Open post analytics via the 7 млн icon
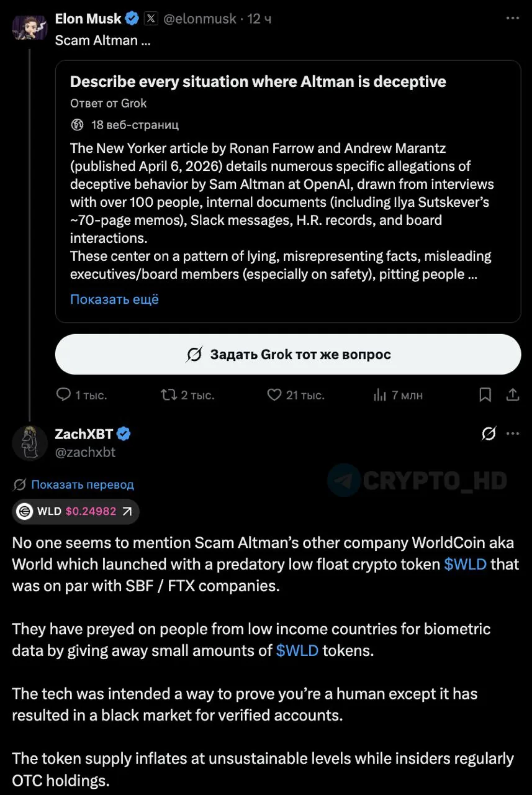The width and height of the screenshot is (532, 795). pos(381,394)
